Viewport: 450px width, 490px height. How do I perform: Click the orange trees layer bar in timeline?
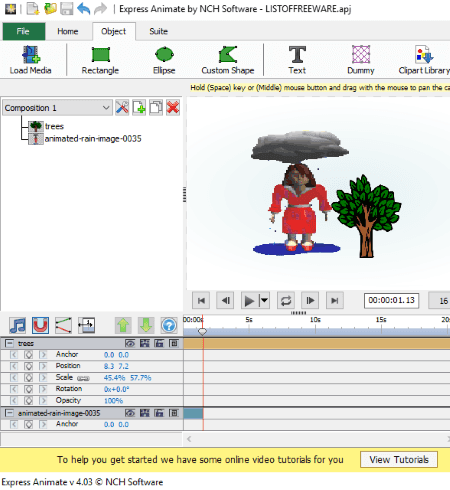[x=317, y=343]
